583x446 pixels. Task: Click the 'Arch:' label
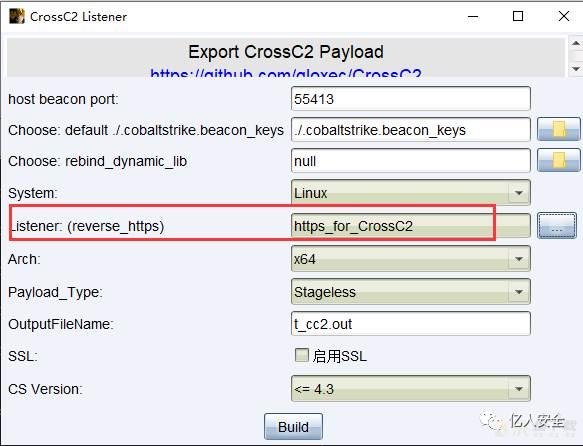(x=24, y=259)
